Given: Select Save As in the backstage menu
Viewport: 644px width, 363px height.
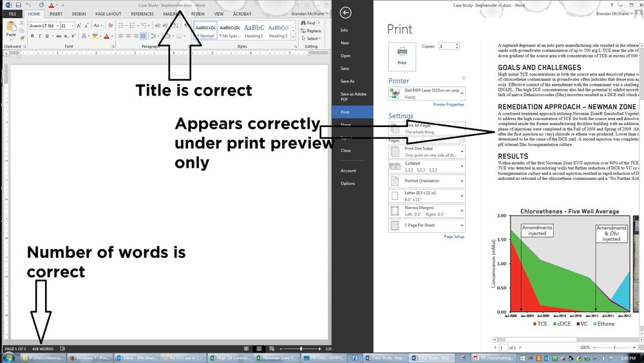Looking at the screenshot, I should click(x=348, y=81).
